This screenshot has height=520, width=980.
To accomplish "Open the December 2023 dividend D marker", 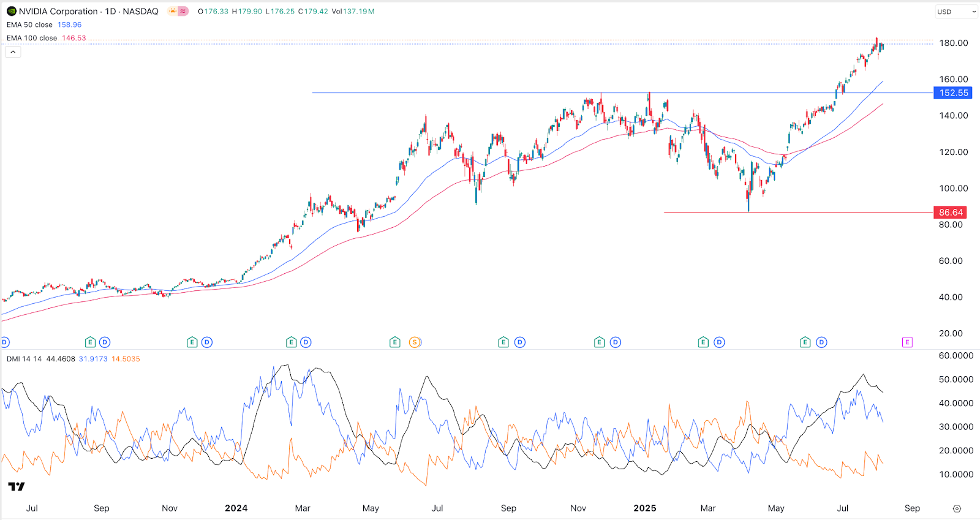I will pos(207,342).
